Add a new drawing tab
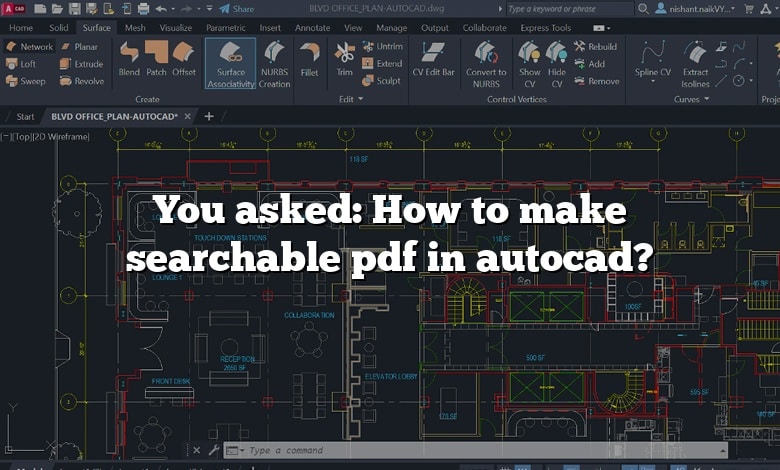780x470 pixels. (209, 116)
